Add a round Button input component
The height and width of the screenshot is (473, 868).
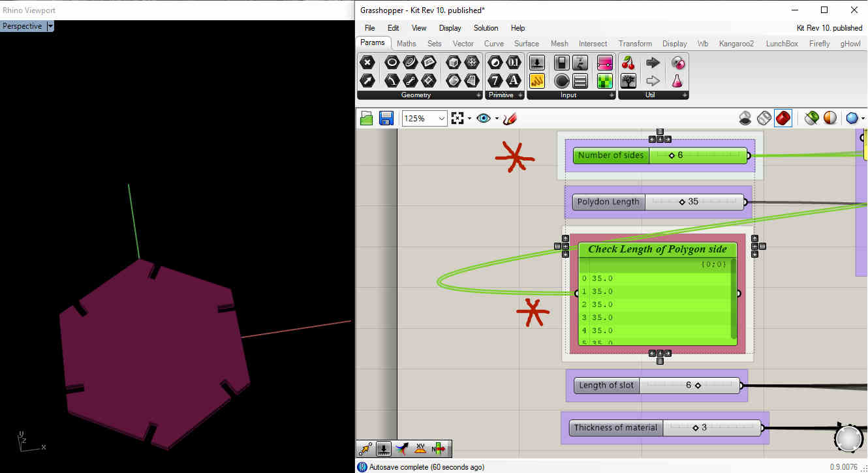click(x=562, y=81)
